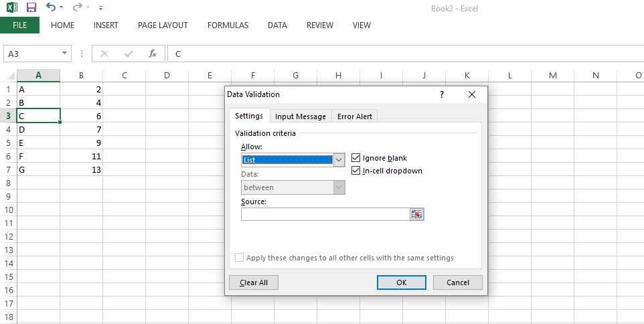Switch to the Error Alert tab
644x324 pixels.
tap(355, 116)
